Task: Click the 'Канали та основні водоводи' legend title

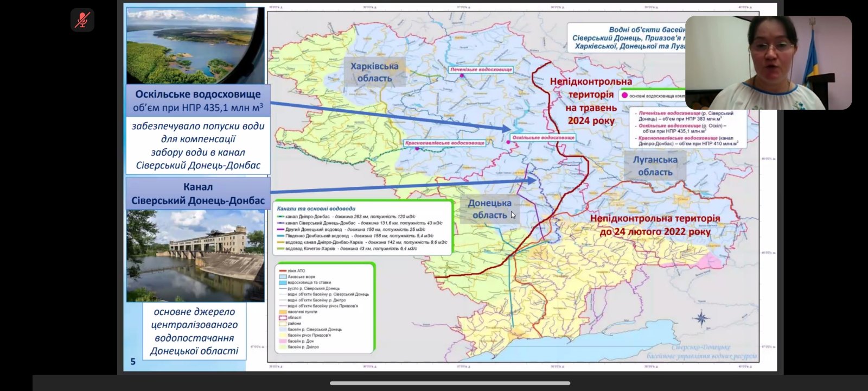Action: pyautogui.click(x=316, y=209)
